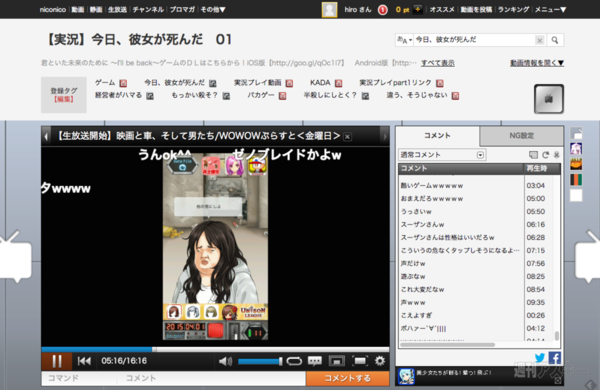This screenshot has height=390, width=600.
Task: Open 生放送 live section
Action: pyautogui.click(x=117, y=9)
